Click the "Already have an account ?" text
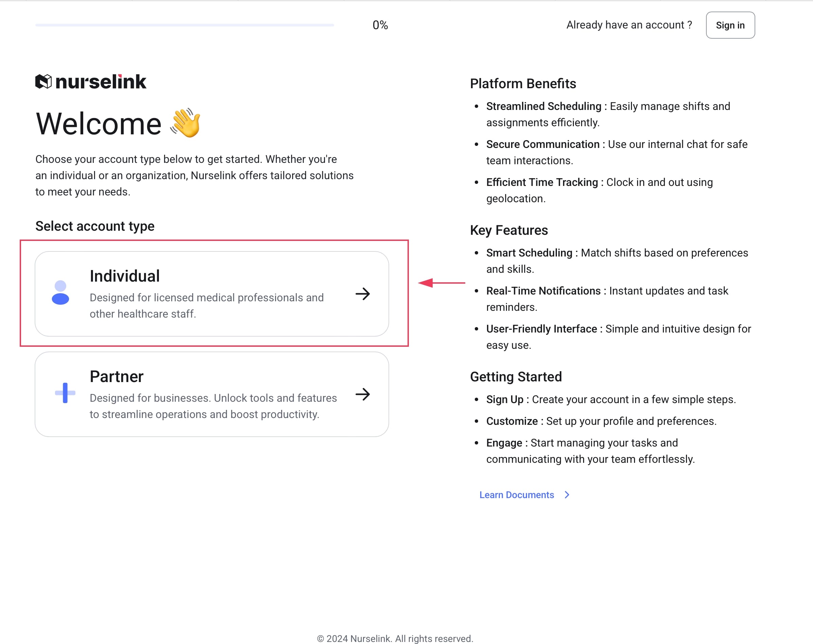 pos(629,25)
